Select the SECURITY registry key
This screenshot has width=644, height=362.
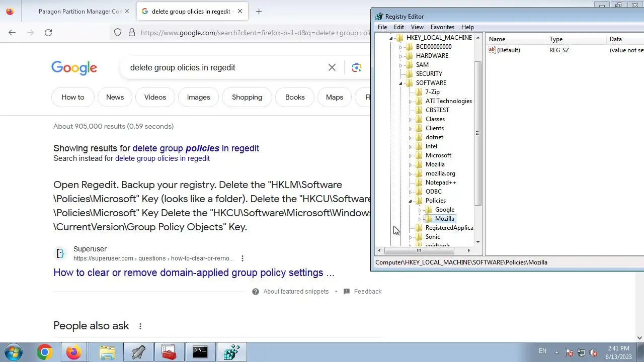point(429,74)
